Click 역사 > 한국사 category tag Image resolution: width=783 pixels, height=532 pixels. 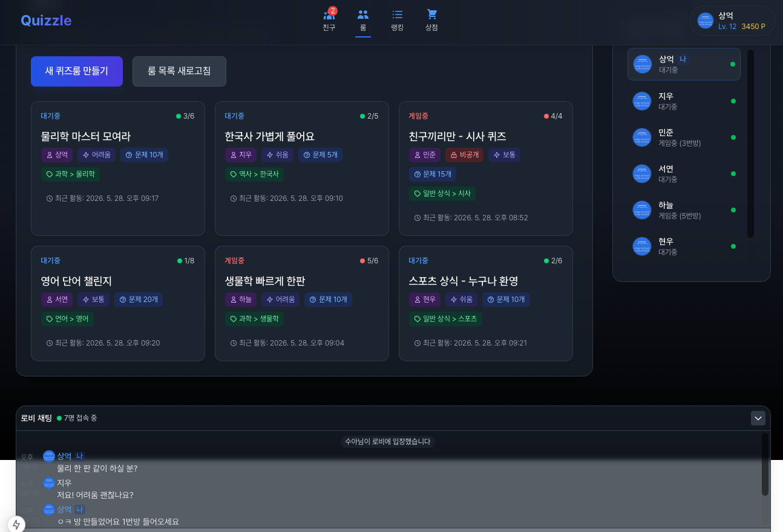click(254, 174)
